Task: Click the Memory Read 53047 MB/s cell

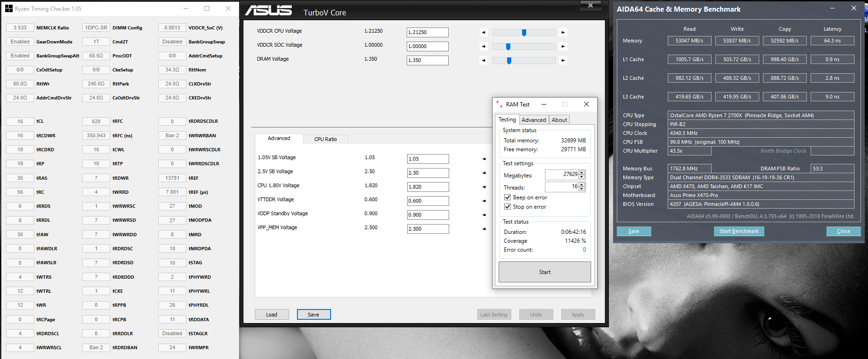Action: click(690, 41)
